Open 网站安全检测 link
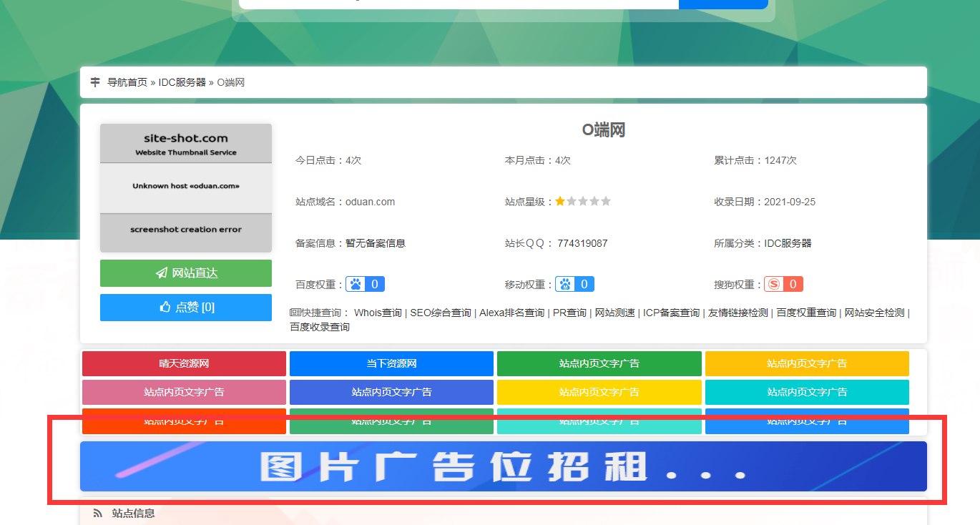 [874, 313]
